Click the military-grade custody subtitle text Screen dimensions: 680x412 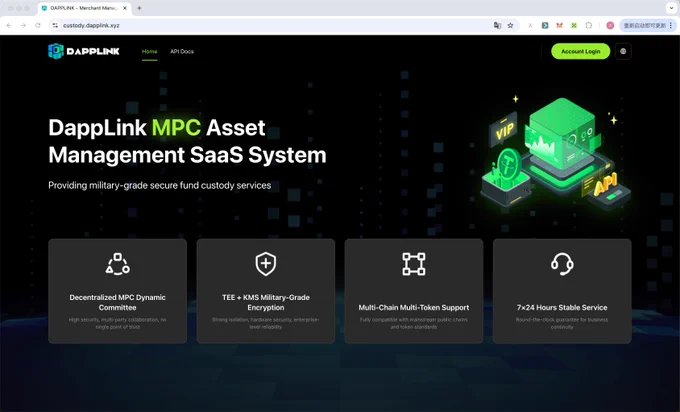tap(160, 185)
